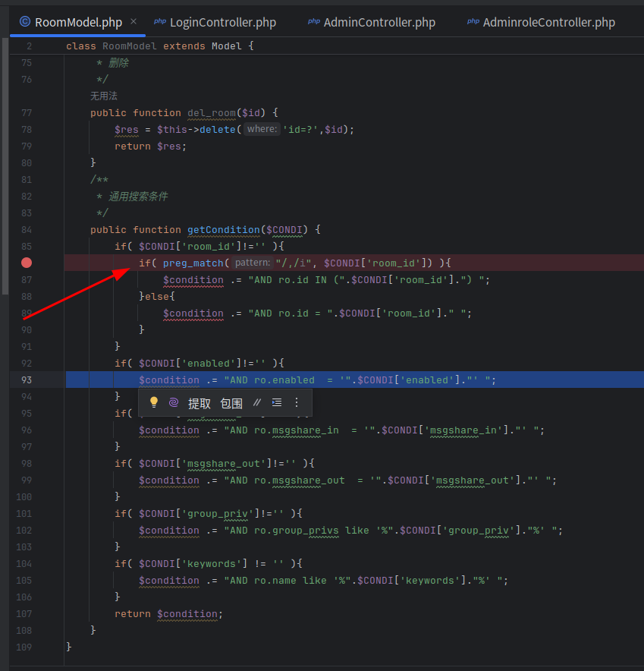This screenshot has width=644, height=671.
Task: Click the 删除 comment text
Action: coord(118,63)
